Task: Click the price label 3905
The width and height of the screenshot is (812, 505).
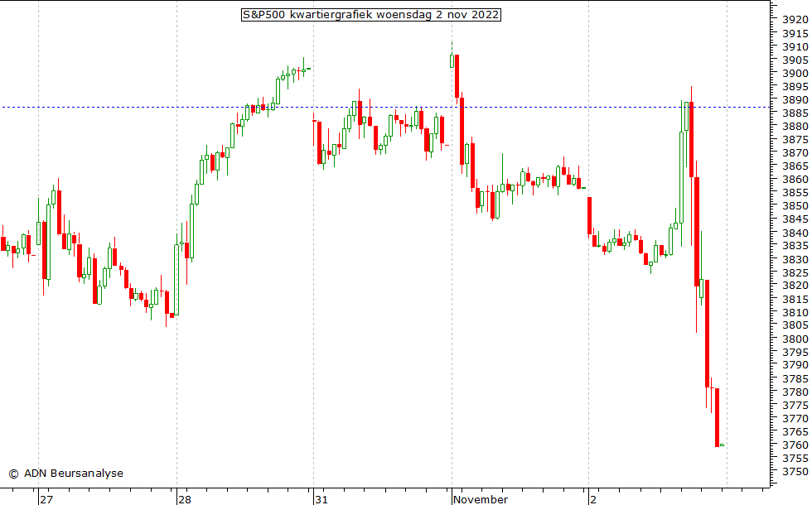Action: [x=795, y=60]
